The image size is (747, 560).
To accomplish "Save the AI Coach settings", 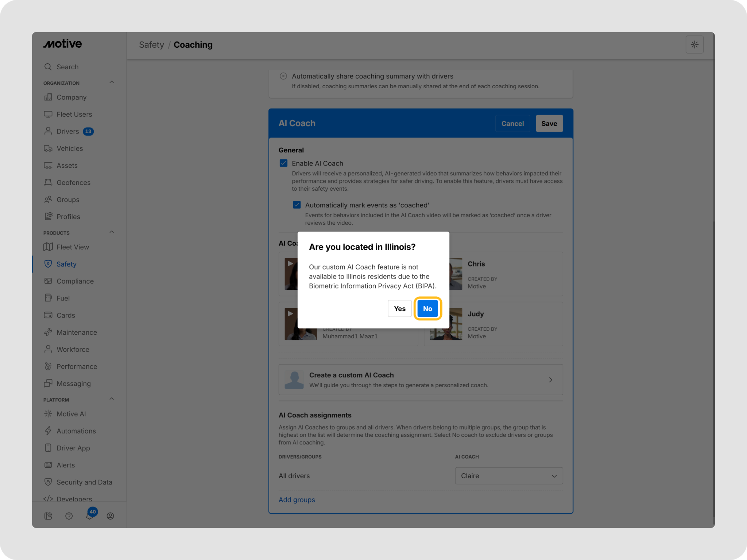I will pos(549,124).
